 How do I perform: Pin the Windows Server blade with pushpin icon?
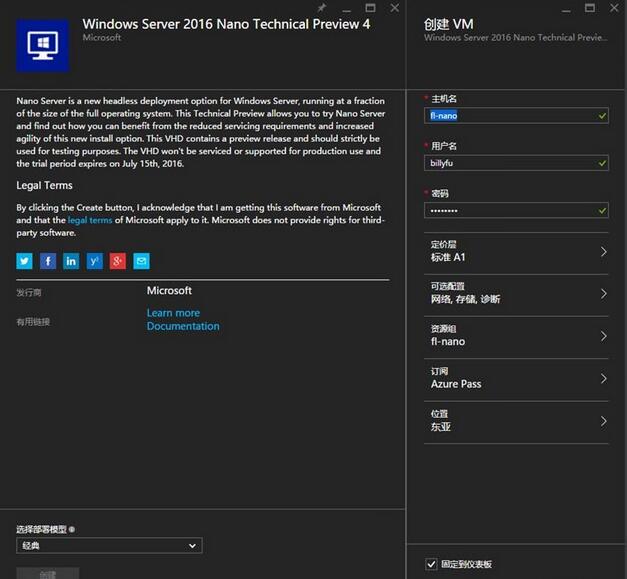(x=322, y=8)
